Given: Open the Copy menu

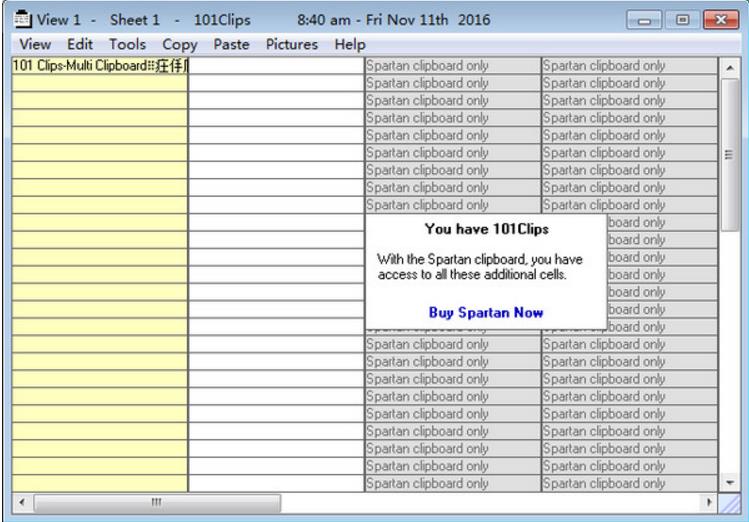Looking at the screenshot, I should (x=180, y=44).
